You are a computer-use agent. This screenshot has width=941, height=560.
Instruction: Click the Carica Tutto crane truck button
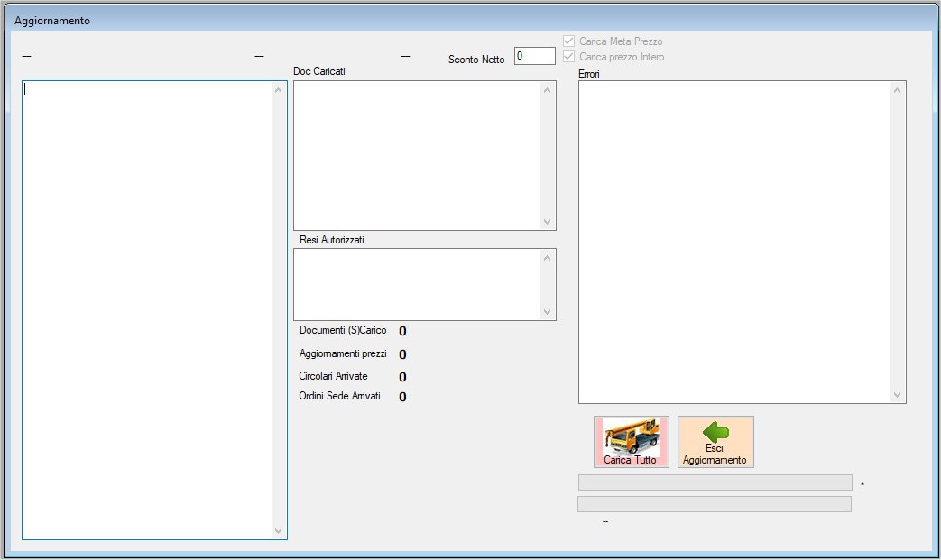631,442
